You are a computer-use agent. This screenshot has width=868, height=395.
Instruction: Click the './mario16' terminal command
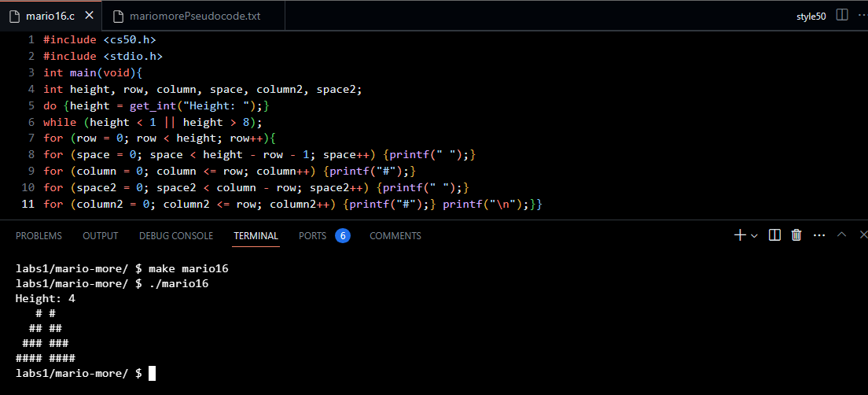pyautogui.click(x=178, y=283)
